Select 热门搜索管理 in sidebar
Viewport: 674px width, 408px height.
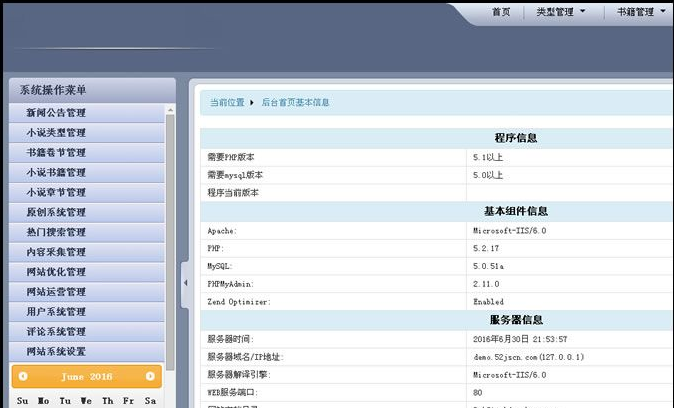[56, 232]
